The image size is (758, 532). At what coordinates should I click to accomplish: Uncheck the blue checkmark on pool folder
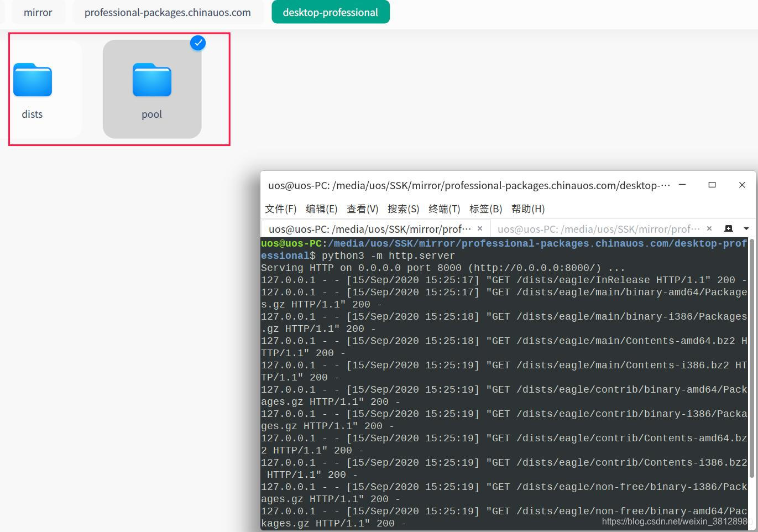click(198, 43)
